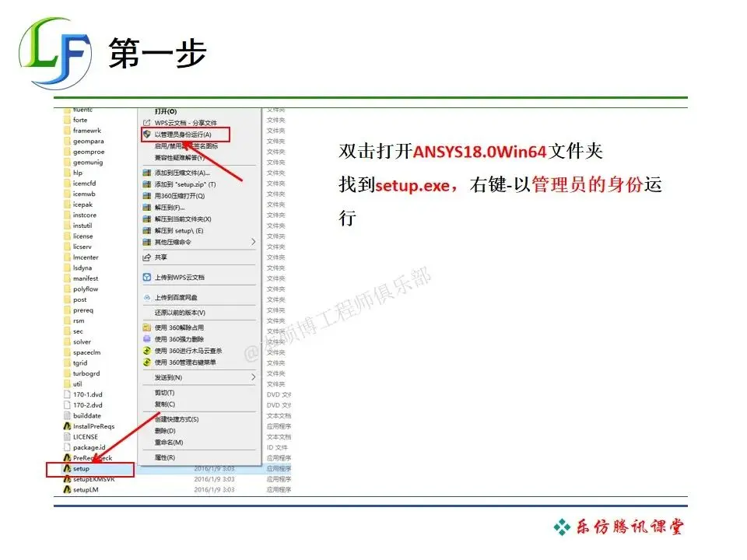Select the geompara folder name
Screen dimensions: 747x560
(88, 141)
